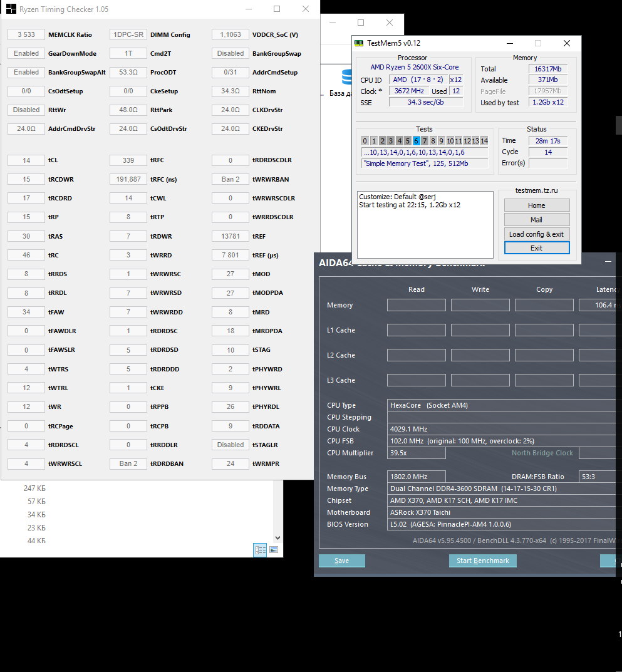
Task: Click Start Benchmark in AIDA64
Action: tap(483, 561)
